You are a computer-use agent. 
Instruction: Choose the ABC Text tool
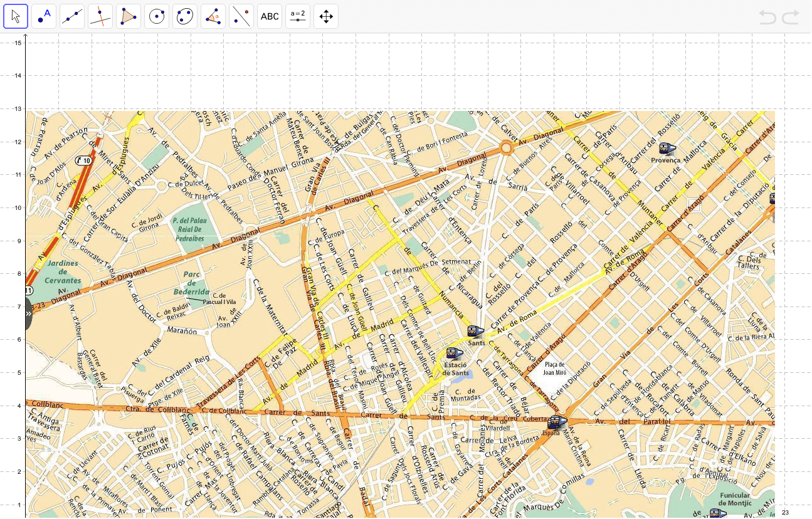click(270, 16)
